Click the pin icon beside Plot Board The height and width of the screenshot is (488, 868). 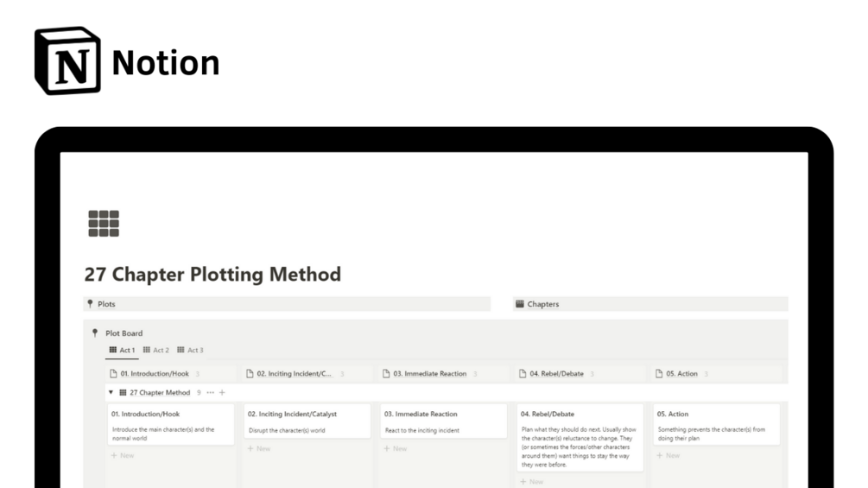[95, 333]
